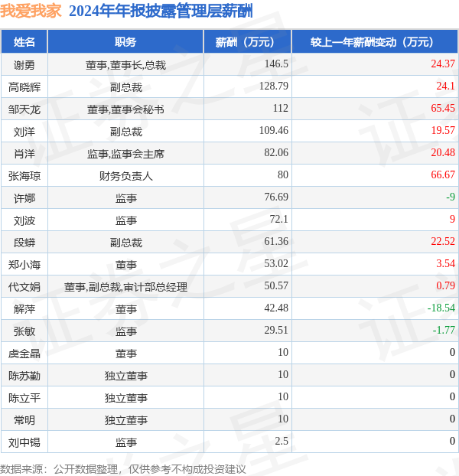This screenshot has height=476, width=459.
Task: Click salary value 72.1
Action: pos(279,219)
